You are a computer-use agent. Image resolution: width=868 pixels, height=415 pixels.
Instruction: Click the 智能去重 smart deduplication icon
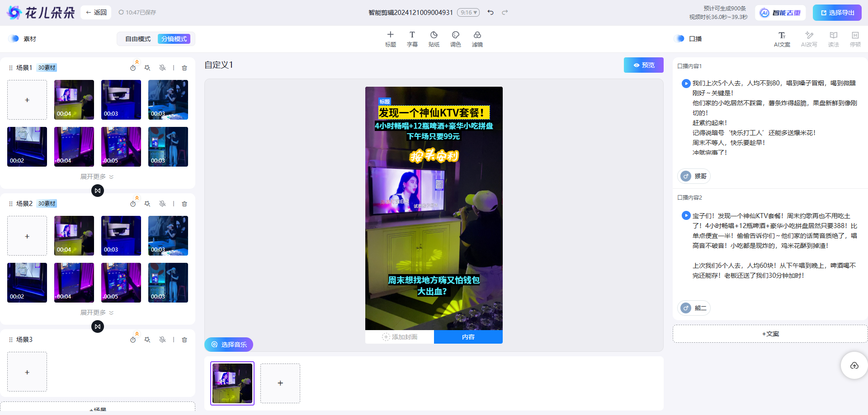click(x=780, y=13)
